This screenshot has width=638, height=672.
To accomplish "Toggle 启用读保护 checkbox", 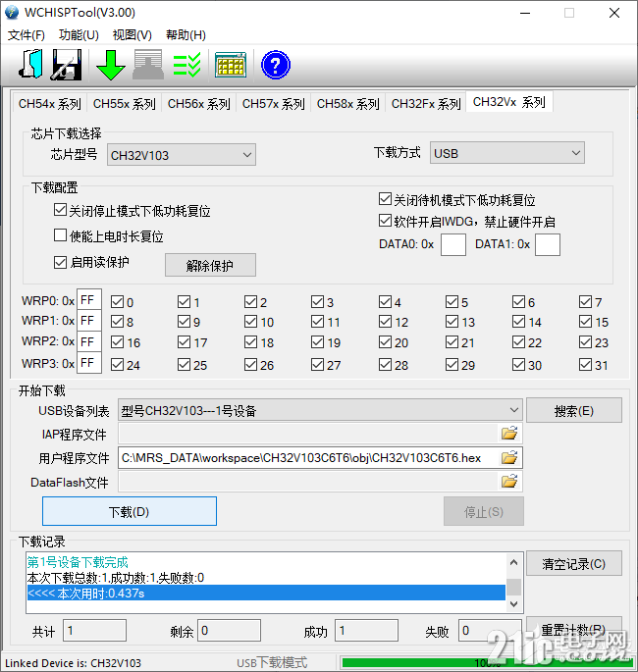I will pos(61,262).
